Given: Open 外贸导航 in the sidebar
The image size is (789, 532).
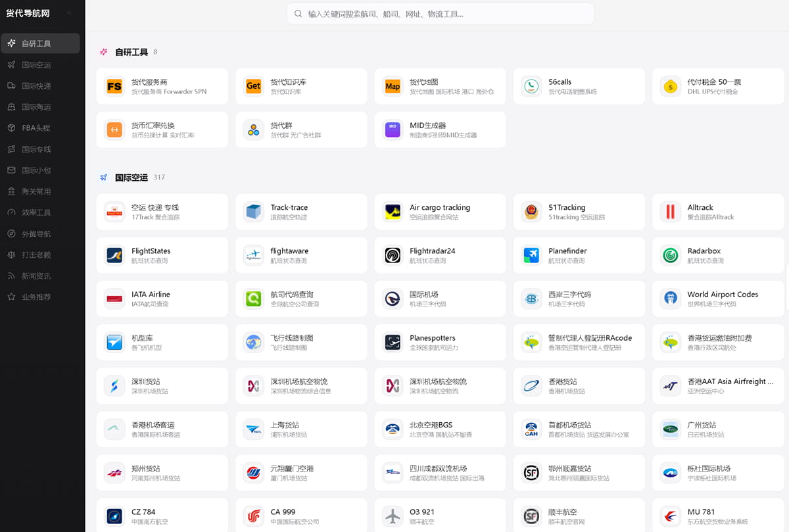Looking at the screenshot, I should point(40,233).
